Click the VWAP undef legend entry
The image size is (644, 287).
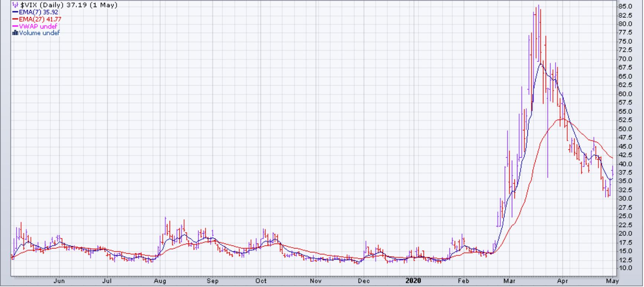(38, 26)
